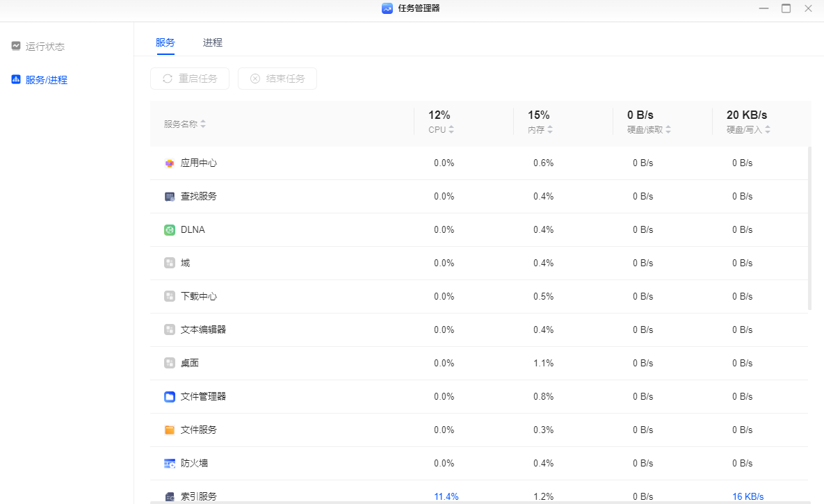
Task: Click the 域 service icon
Action: point(169,263)
